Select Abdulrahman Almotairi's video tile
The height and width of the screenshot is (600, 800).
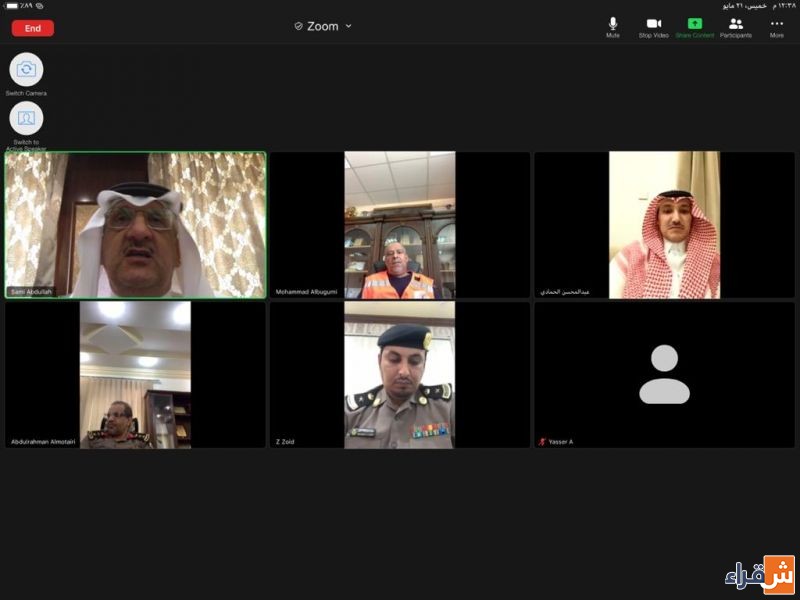click(x=136, y=375)
